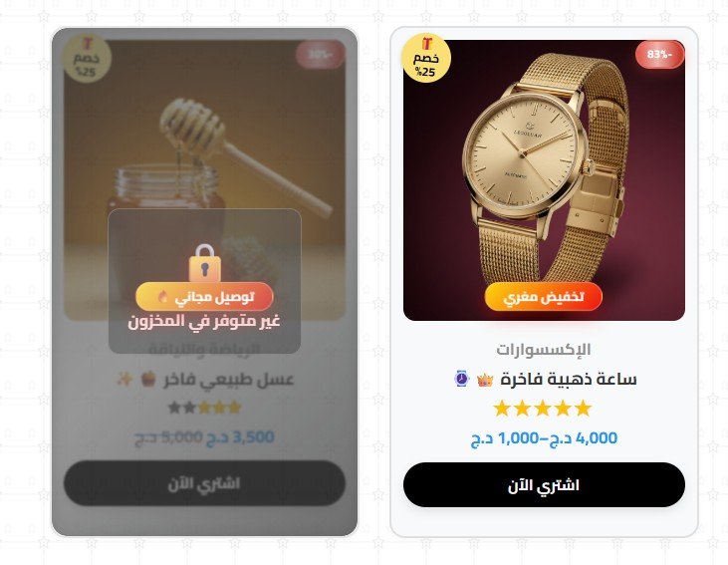728x565 pixels.
Task: Click the lock icon on the honey card
Action: coord(205,263)
